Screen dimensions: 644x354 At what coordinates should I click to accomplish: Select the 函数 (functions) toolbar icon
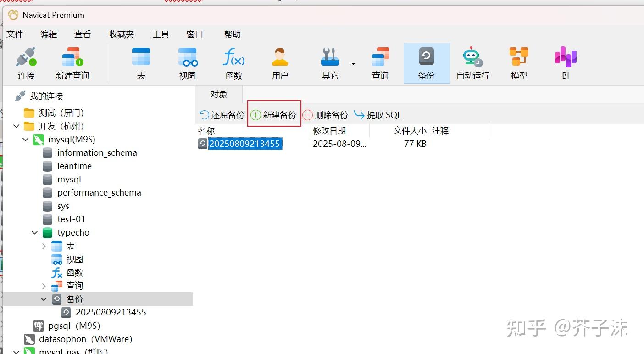(x=234, y=62)
